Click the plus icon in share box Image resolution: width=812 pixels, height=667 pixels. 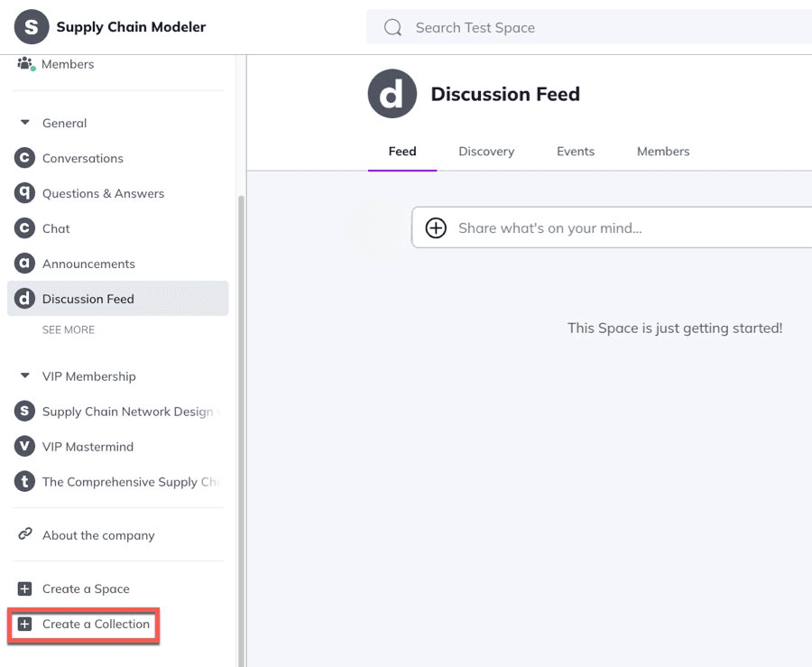pos(436,228)
